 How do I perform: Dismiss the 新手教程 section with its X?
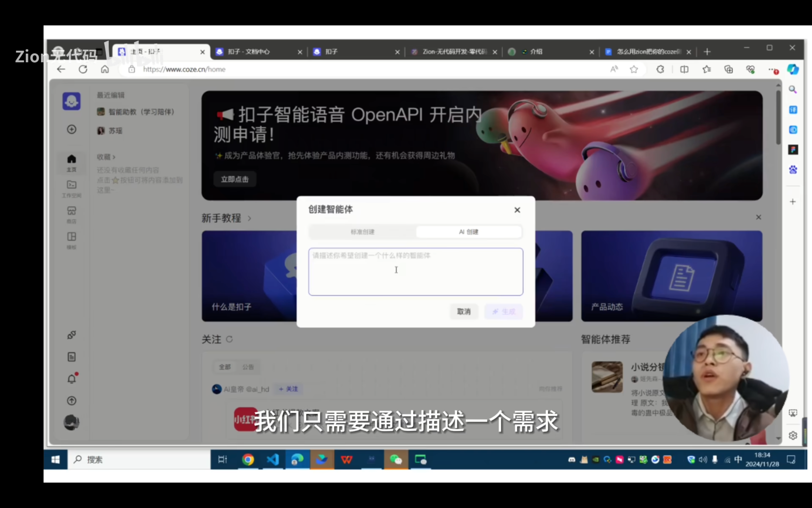[758, 217]
